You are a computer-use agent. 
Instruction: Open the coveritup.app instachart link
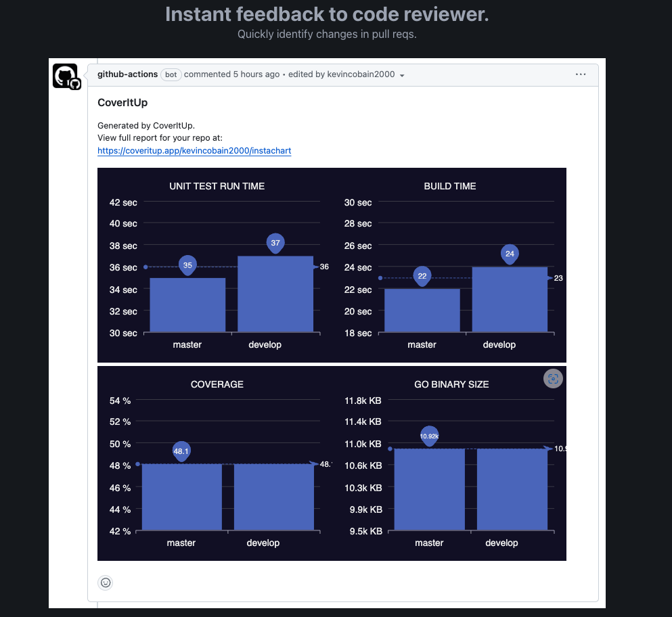[x=194, y=151]
